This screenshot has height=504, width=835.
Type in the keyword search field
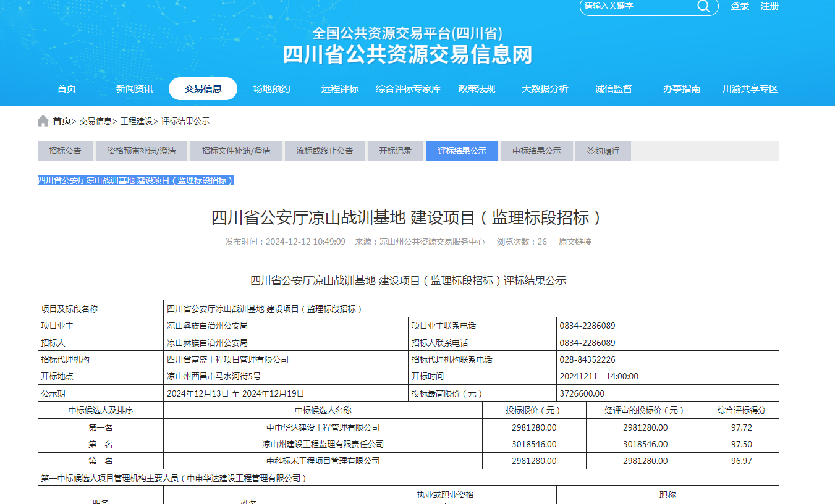point(637,6)
